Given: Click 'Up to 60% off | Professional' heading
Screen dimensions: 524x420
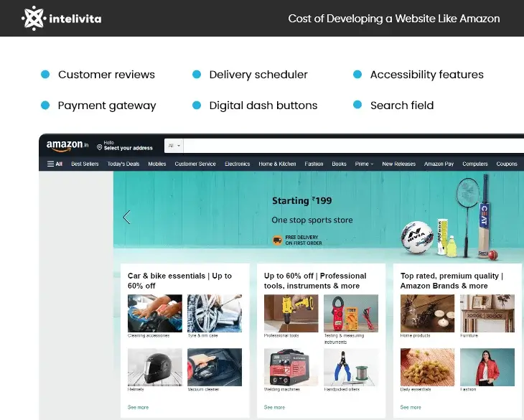Looking at the screenshot, I should (315, 281).
